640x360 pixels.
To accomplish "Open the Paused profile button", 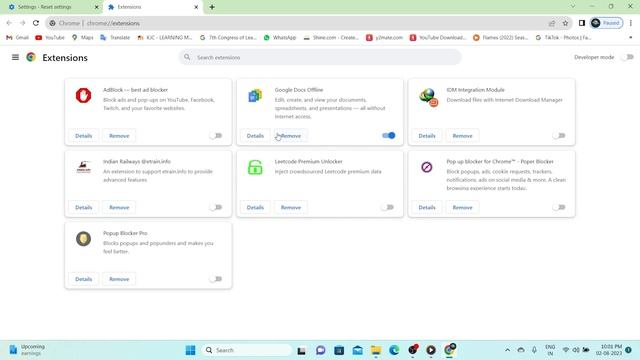I will point(606,23).
